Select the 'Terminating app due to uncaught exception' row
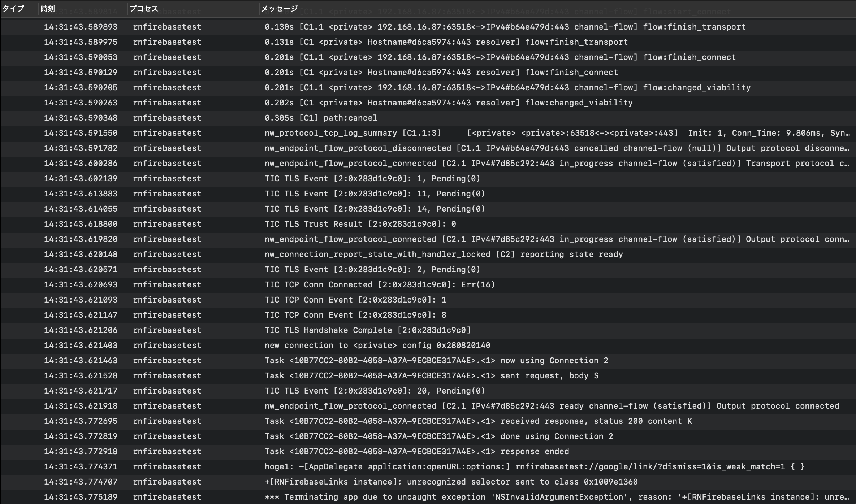This screenshot has width=856, height=504. 556,497
